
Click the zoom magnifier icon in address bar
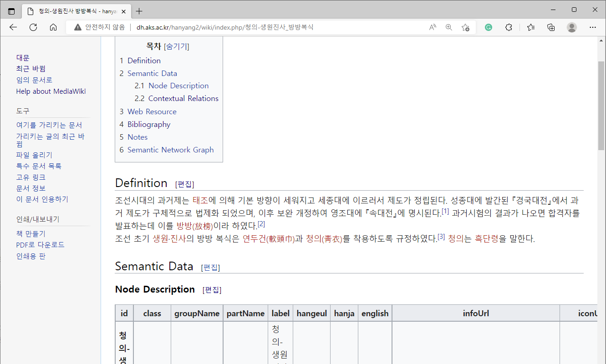point(449,27)
